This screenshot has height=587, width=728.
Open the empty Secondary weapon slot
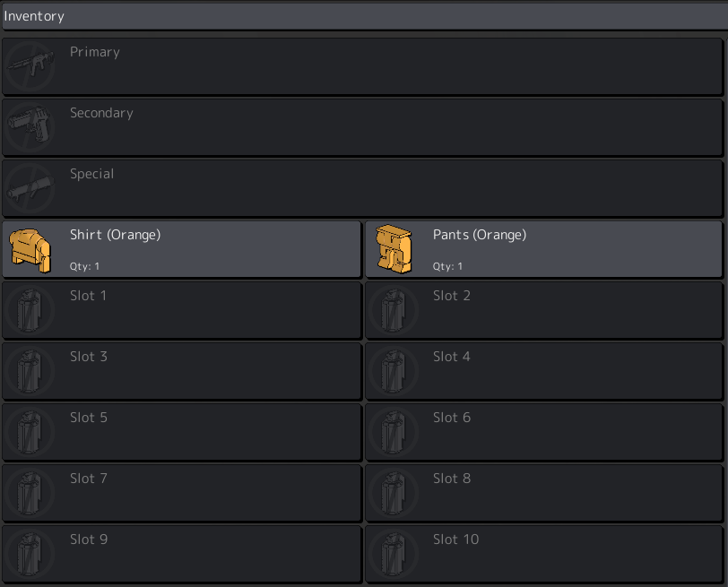(362, 127)
